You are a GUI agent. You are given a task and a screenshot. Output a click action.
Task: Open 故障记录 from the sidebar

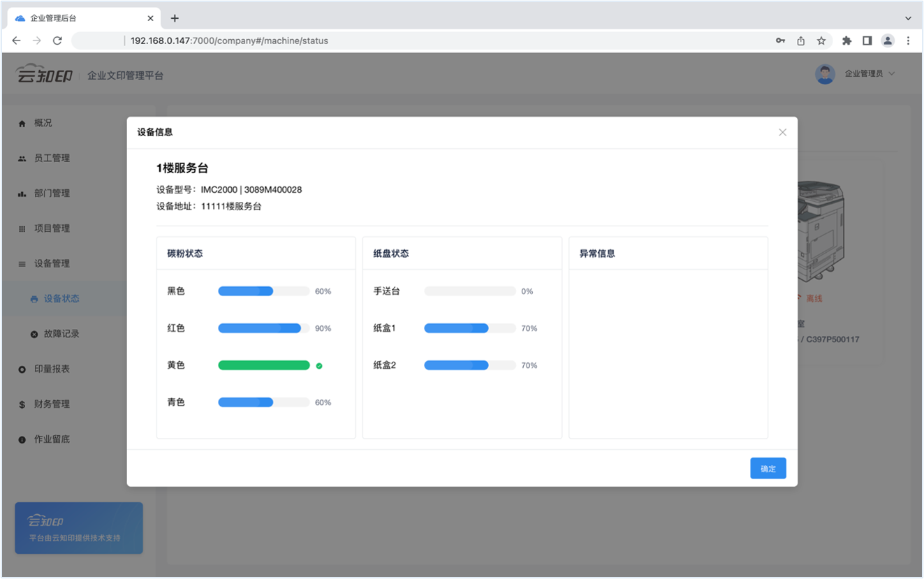[x=61, y=334]
